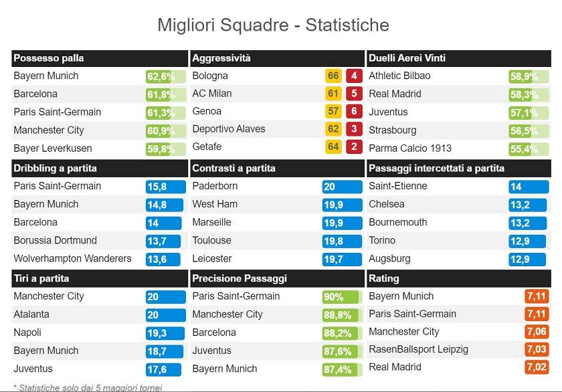
Task: Click the Passaggi intercettati a partita header
Action: 436,168
